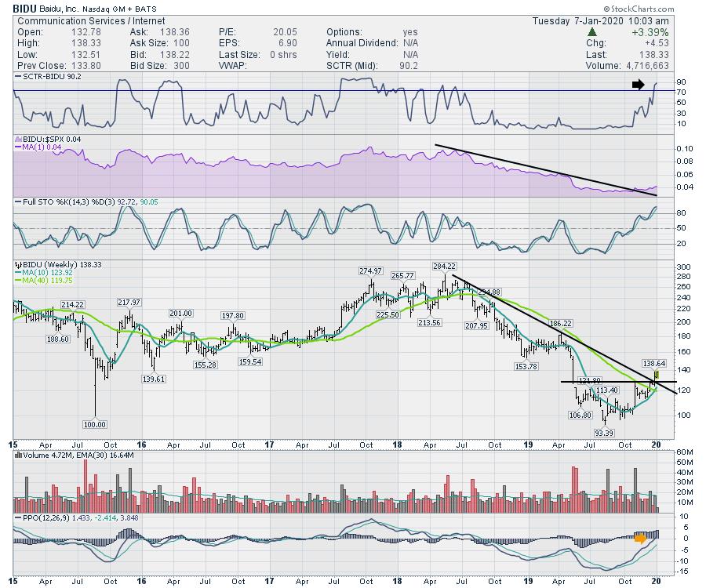
Task: Select the Last Size 0 shrs value
Action: pos(283,54)
